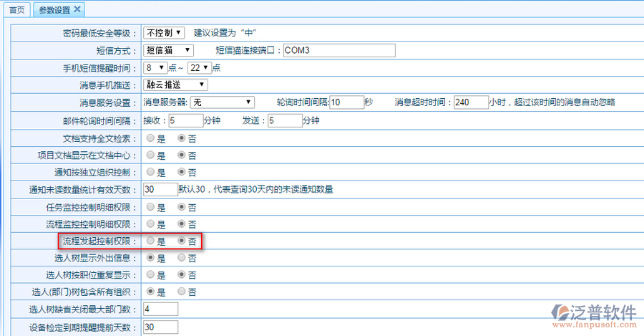Choose reminder start hour dropdown showing 8
The width and height of the screenshot is (644, 336).
155,68
